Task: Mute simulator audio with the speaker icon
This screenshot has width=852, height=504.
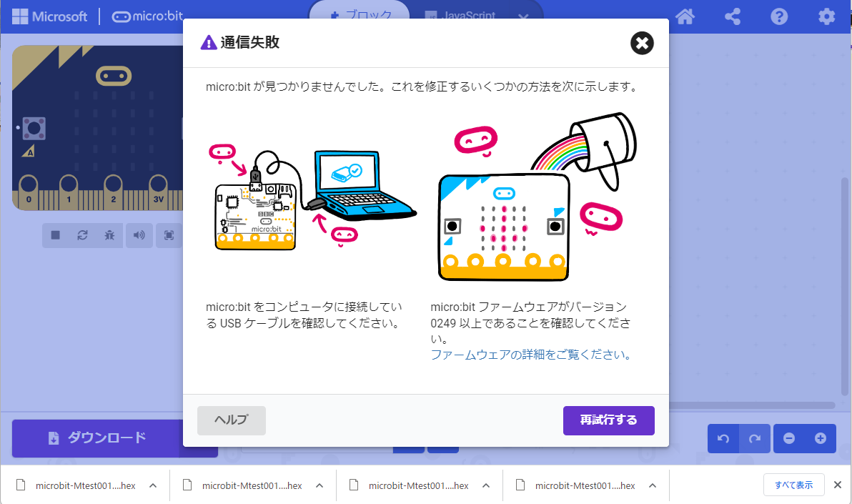Action: point(139,235)
